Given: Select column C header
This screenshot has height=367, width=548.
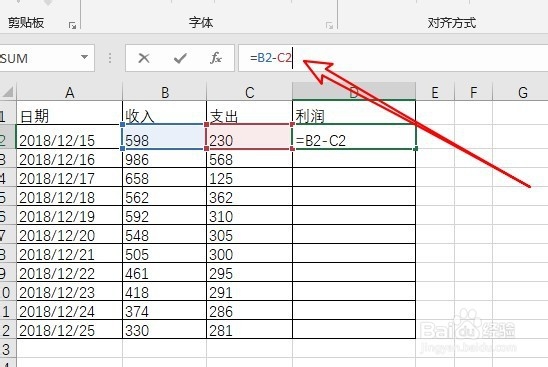Looking at the screenshot, I should 249,92.
